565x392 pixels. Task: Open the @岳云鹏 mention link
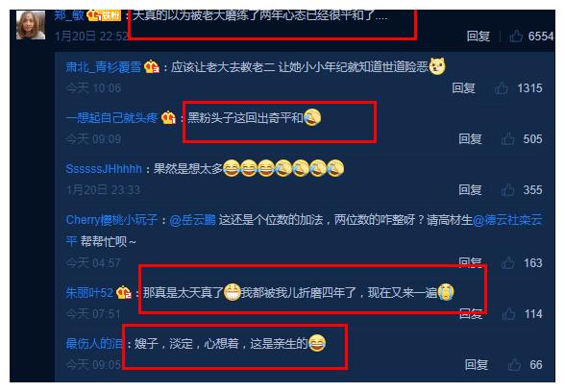click(x=192, y=220)
